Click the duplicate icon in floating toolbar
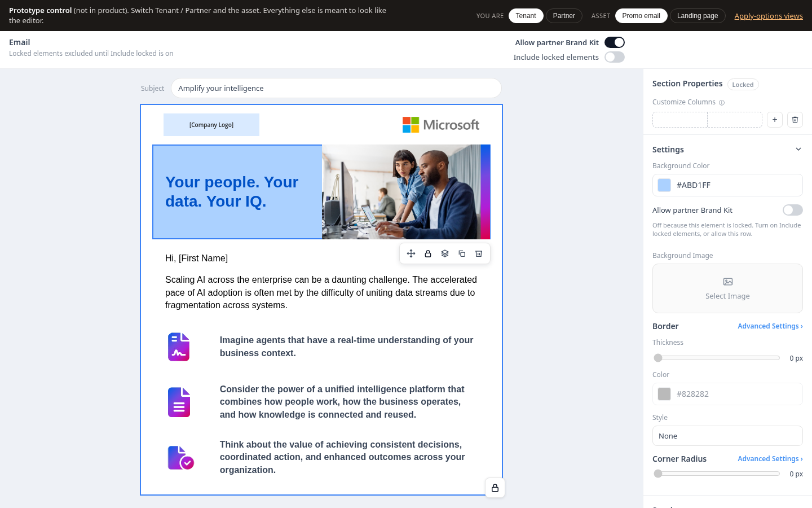Viewport: 812px width, 508px height. [462, 253]
